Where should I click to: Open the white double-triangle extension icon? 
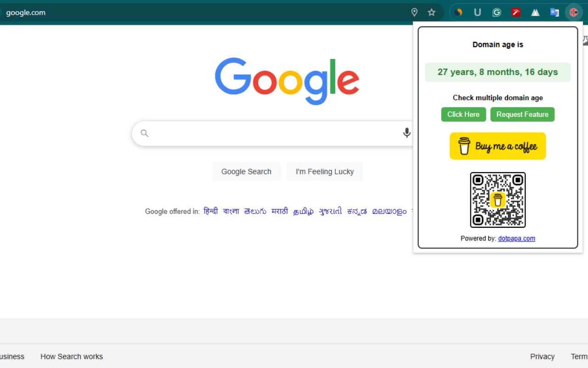point(535,12)
